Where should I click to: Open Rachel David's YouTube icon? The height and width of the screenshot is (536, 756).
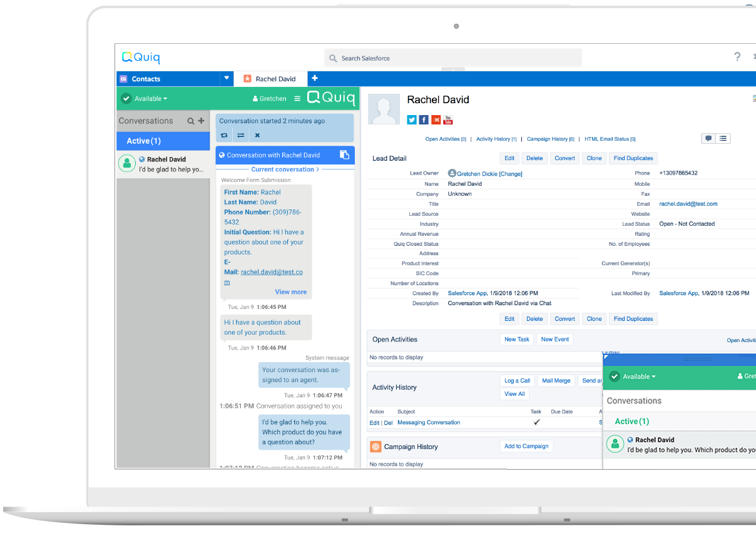click(x=447, y=119)
